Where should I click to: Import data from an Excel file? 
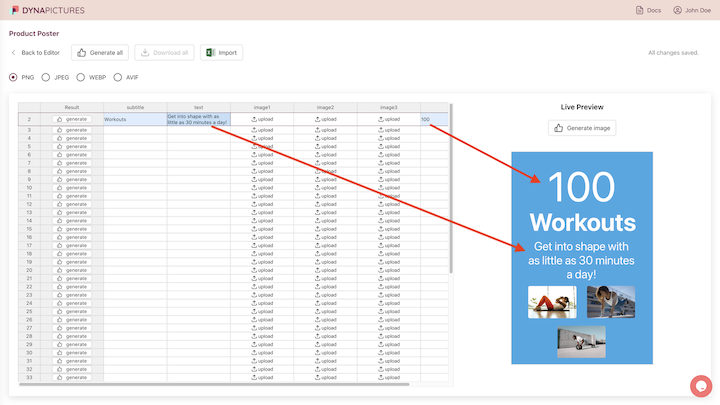221,52
